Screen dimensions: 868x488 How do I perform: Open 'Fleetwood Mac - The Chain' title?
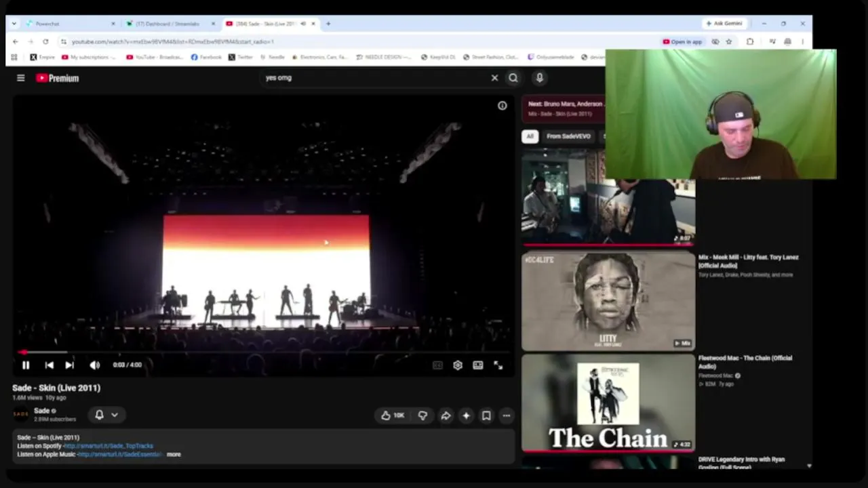(x=745, y=362)
